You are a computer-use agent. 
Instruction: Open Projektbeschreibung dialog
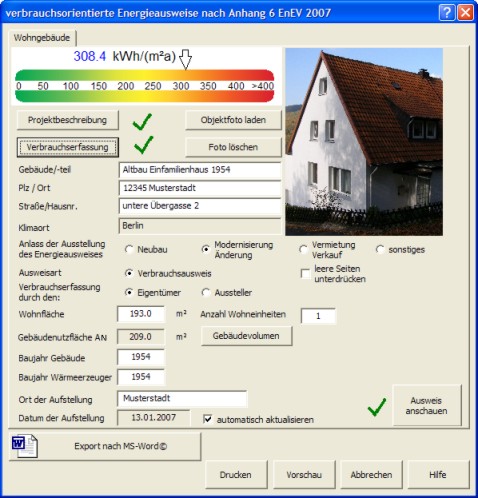[x=68, y=120]
